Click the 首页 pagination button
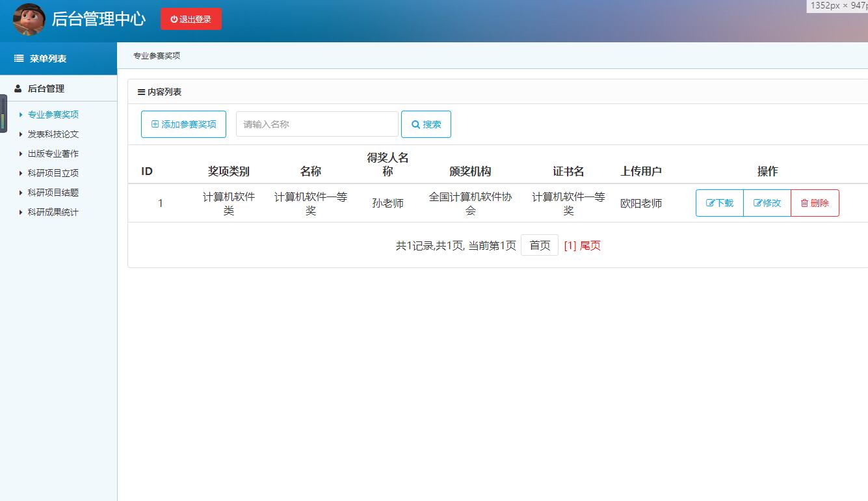The height and width of the screenshot is (501, 868). 540,245
